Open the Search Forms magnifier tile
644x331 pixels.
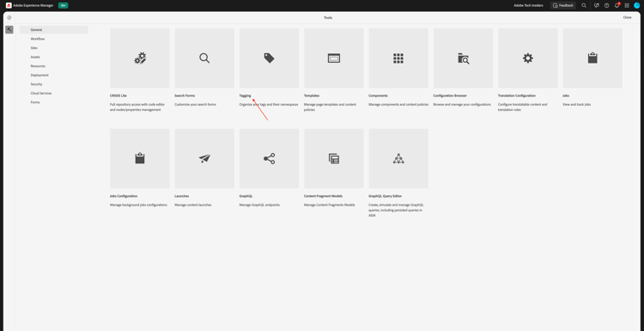pos(204,58)
